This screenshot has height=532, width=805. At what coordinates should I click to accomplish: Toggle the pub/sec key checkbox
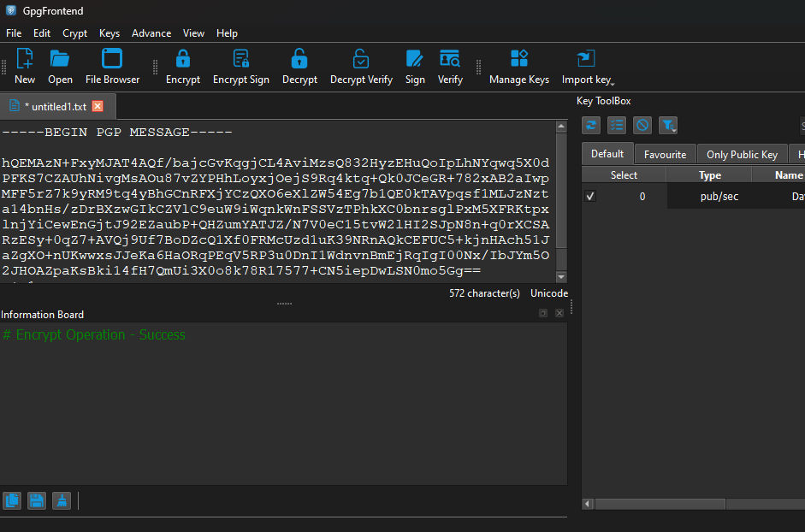pyautogui.click(x=590, y=196)
